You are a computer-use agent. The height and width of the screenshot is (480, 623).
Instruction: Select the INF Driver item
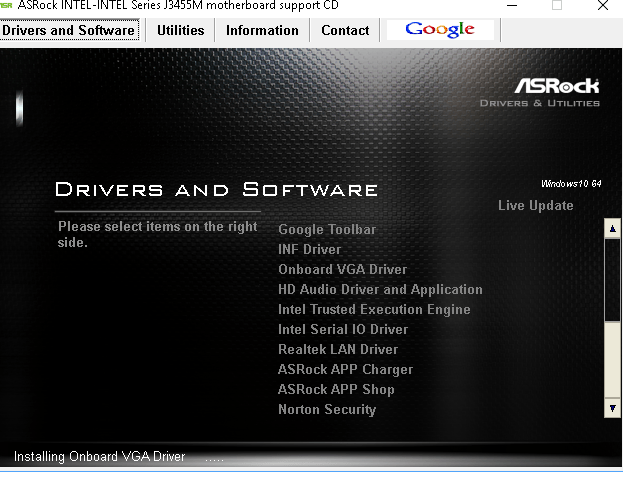tap(309, 250)
